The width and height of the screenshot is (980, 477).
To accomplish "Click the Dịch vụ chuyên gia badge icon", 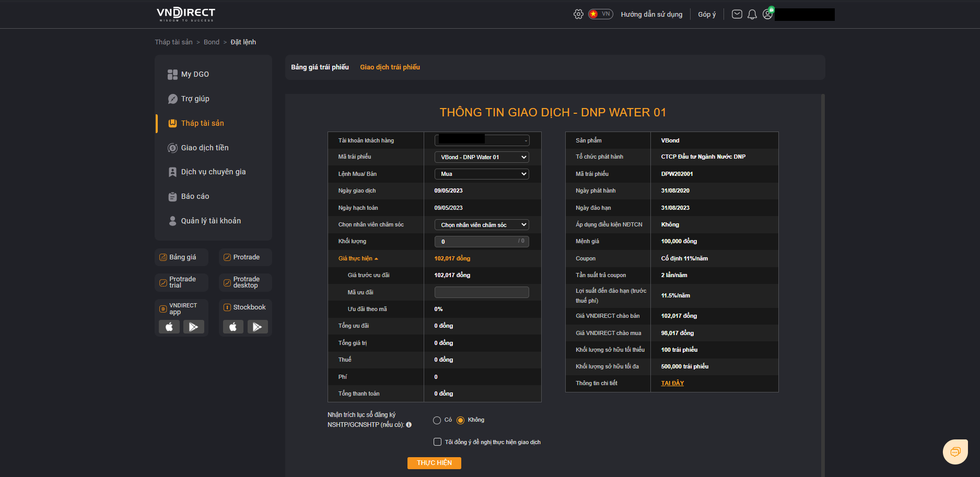I will [x=172, y=172].
